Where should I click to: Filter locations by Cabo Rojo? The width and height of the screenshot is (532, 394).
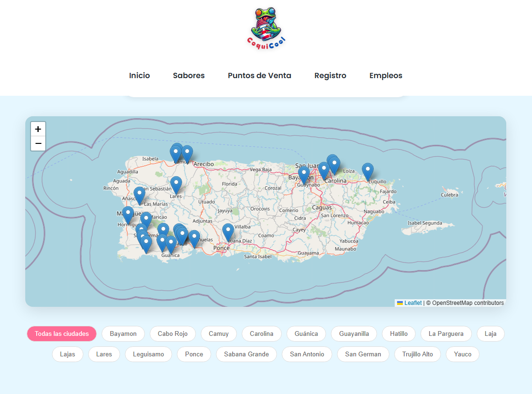[173, 333]
